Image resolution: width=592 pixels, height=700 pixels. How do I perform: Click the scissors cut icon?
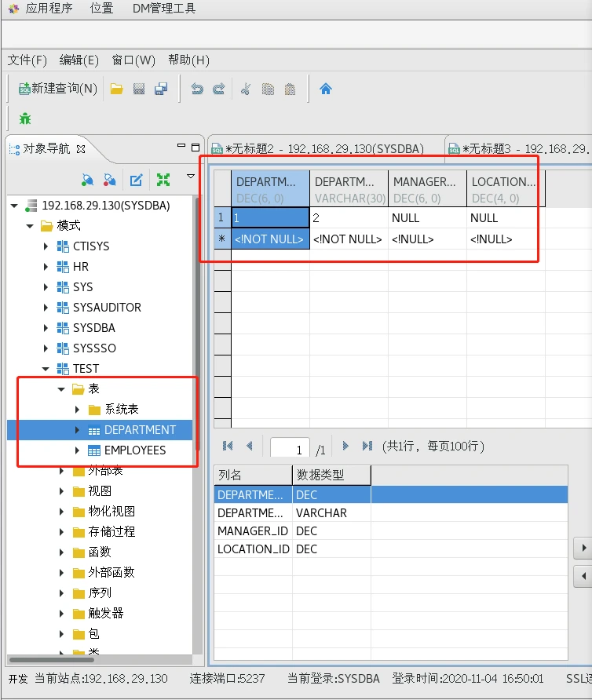coord(245,89)
